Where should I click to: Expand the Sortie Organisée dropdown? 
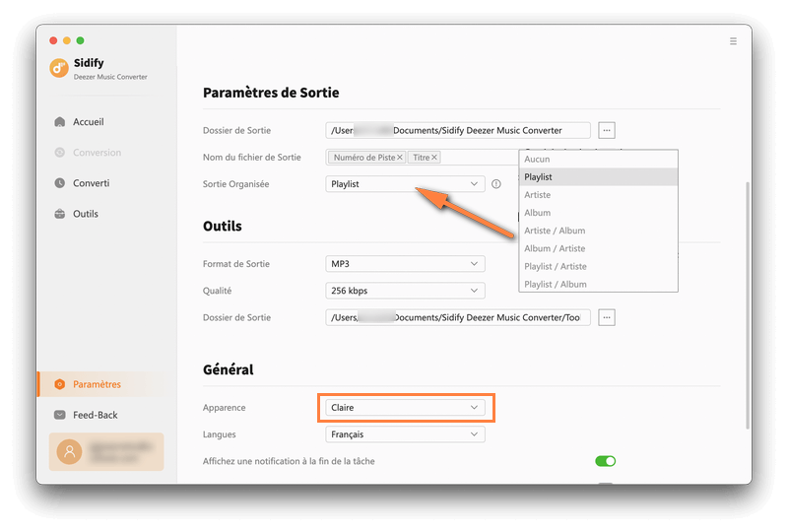click(405, 184)
